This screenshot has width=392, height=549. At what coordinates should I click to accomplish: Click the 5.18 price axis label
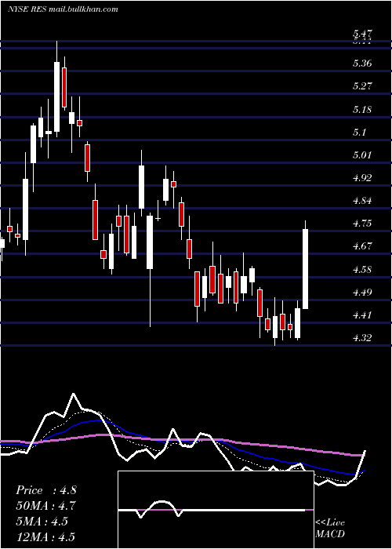pyautogui.click(x=362, y=110)
